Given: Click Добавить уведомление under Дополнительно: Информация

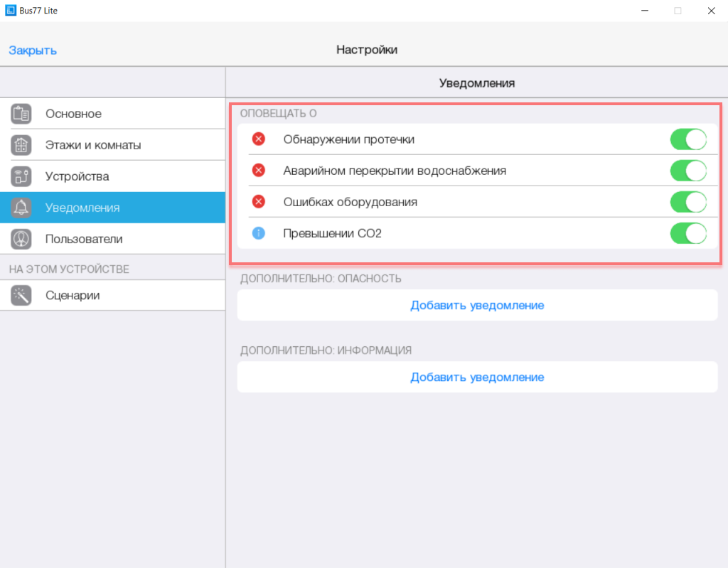Looking at the screenshot, I should (x=477, y=377).
